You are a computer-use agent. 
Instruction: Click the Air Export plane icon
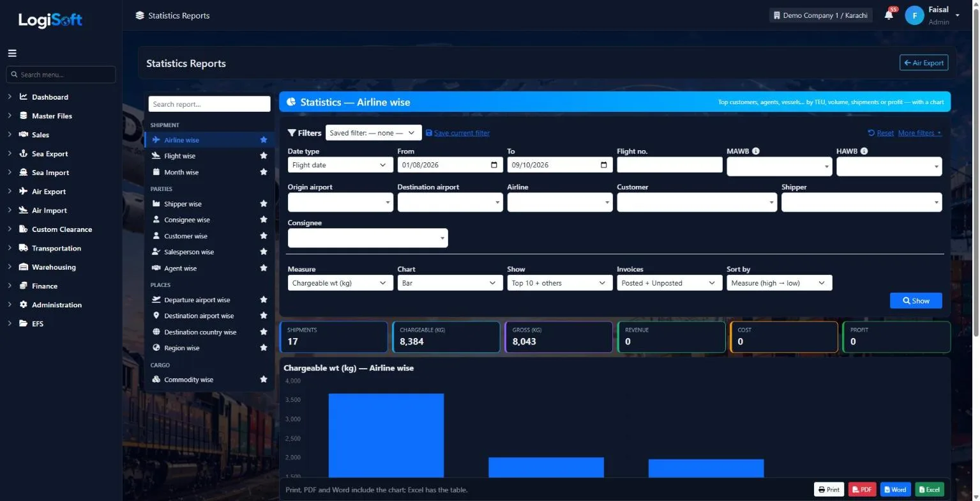coord(24,192)
